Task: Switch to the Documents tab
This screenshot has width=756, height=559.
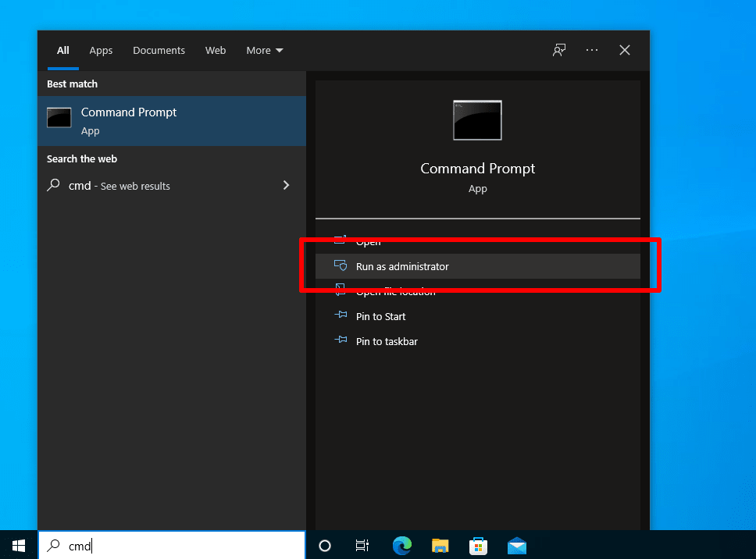Action: [x=159, y=50]
